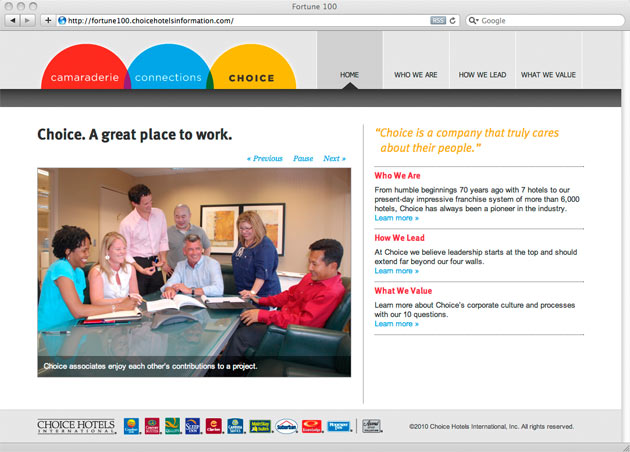
Task: Click the Sleep Inn logo
Action: coord(193,426)
